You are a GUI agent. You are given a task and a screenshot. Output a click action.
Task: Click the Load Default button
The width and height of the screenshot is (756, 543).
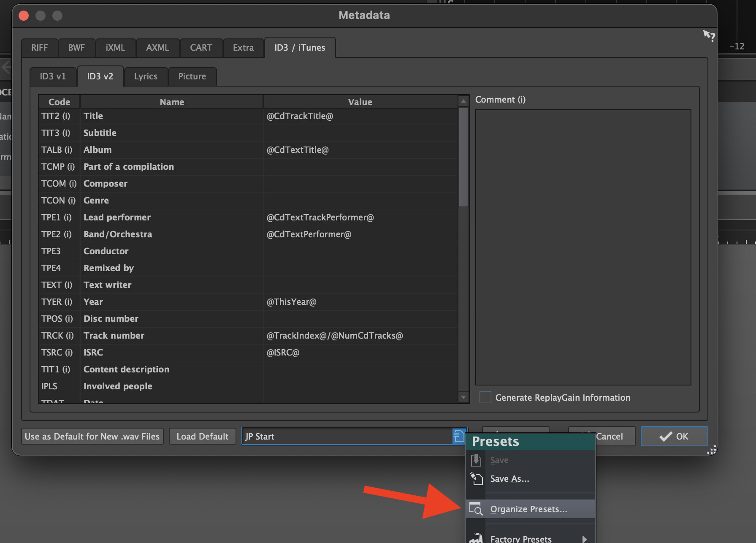pyautogui.click(x=203, y=436)
